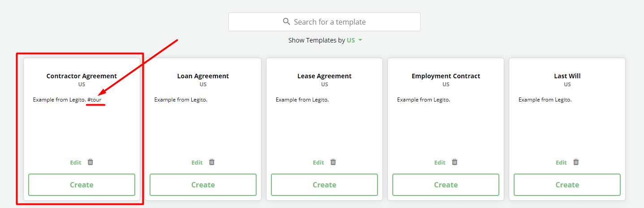644x208 pixels.
Task: Click the magnifier icon in search box
Action: point(287,21)
